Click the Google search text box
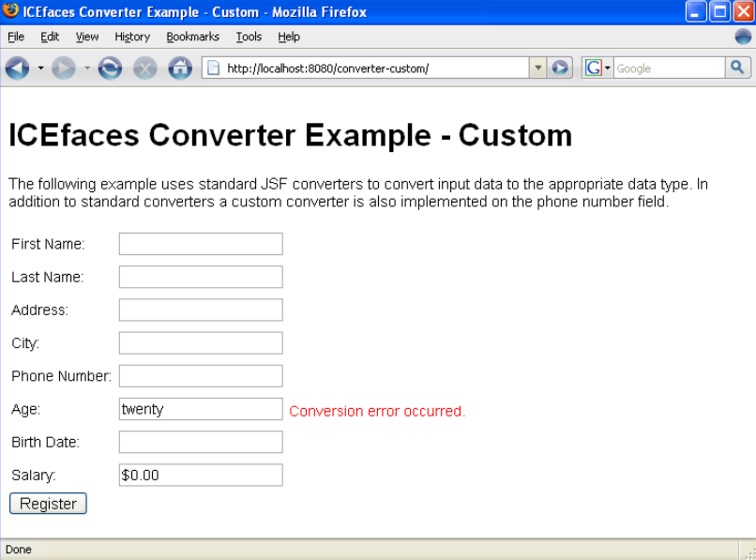Screen dimensions: 756x560 point(668,68)
